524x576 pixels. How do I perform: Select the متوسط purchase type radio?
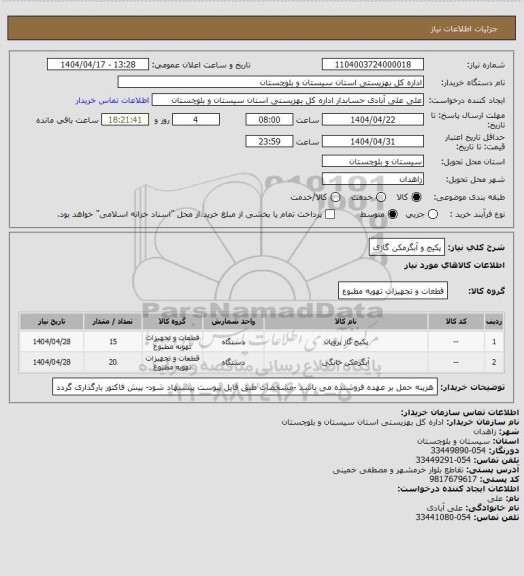393,214
